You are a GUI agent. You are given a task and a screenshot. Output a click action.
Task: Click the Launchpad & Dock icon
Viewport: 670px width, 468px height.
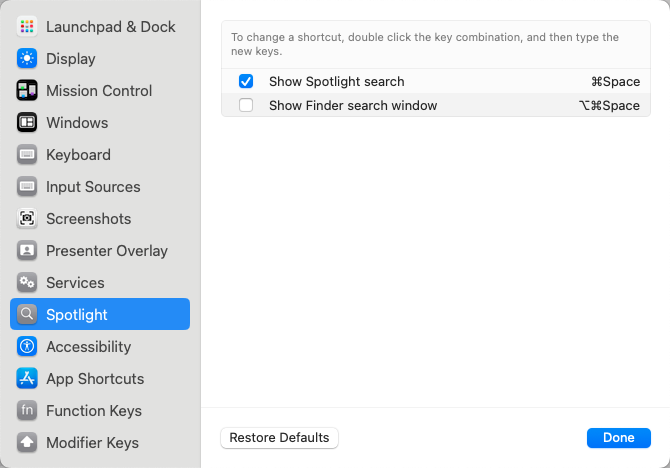(x=27, y=27)
